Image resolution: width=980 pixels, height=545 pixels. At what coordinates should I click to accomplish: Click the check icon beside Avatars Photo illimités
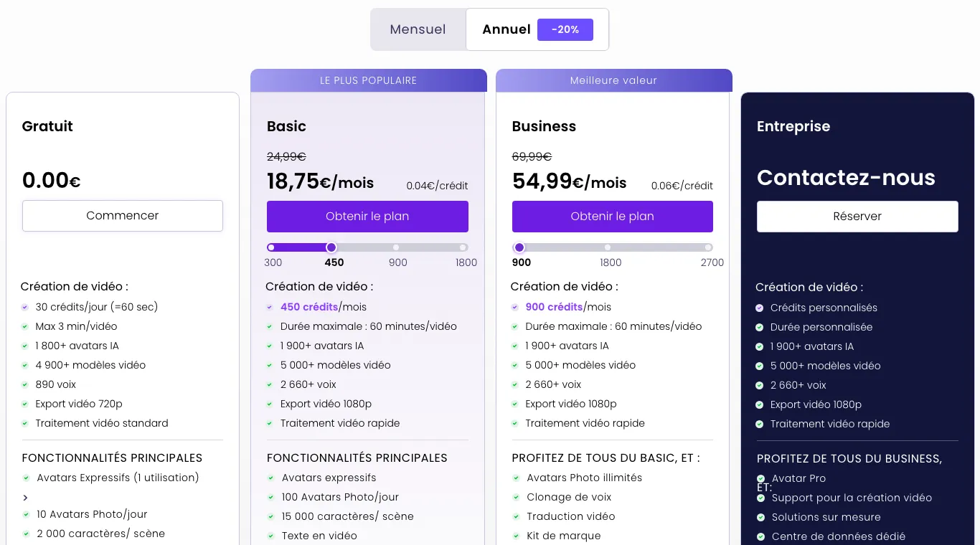(517, 478)
